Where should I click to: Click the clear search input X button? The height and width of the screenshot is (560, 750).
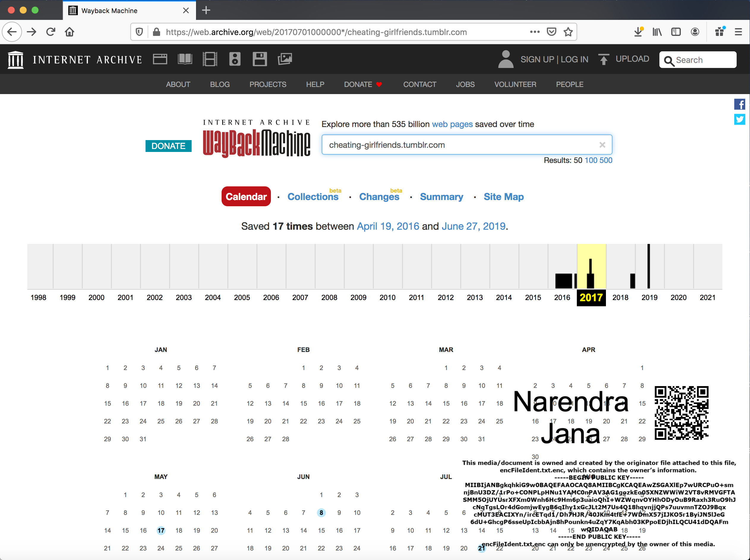[x=602, y=145]
